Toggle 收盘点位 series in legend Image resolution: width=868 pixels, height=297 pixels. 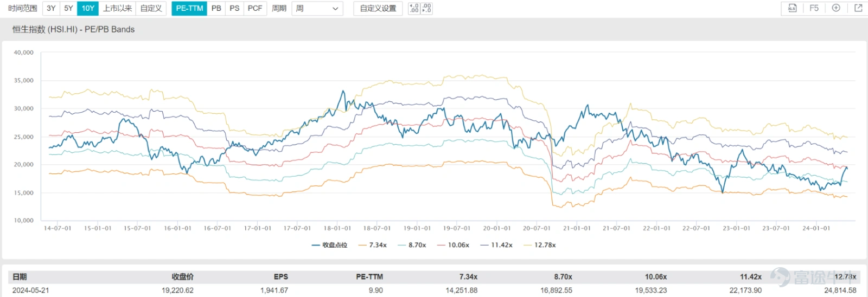pyautogui.click(x=329, y=245)
